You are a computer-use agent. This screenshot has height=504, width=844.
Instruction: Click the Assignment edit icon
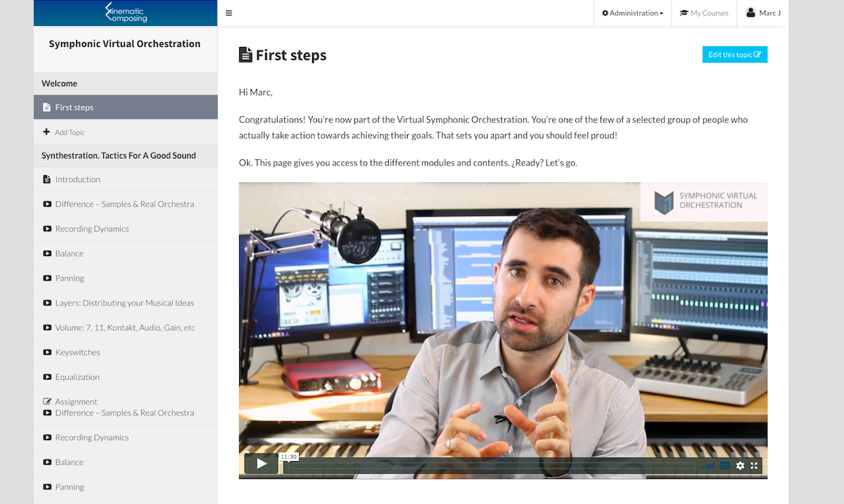[47, 402]
